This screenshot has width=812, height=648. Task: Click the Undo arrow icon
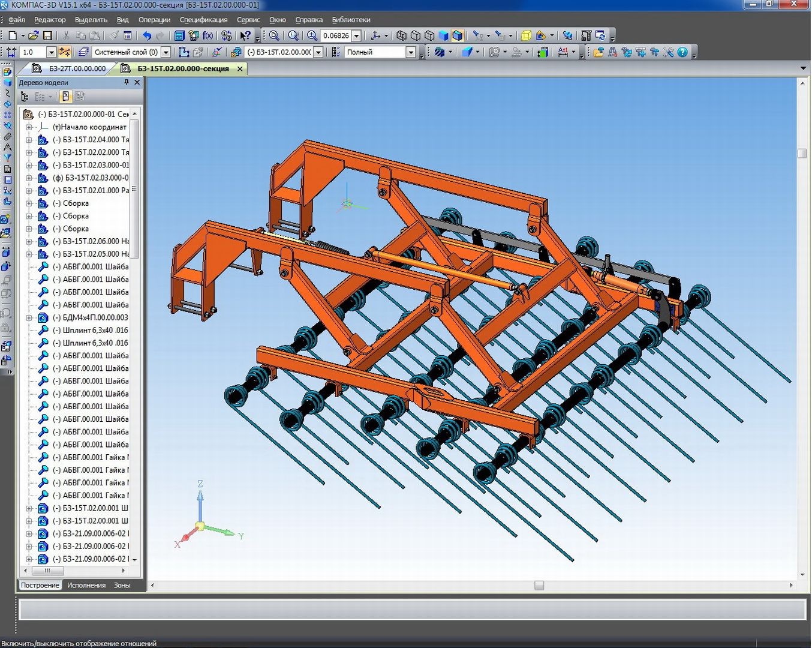pos(147,36)
